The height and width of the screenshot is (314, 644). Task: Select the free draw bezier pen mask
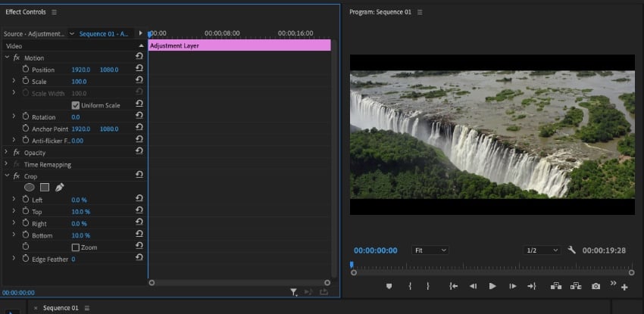point(60,188)
